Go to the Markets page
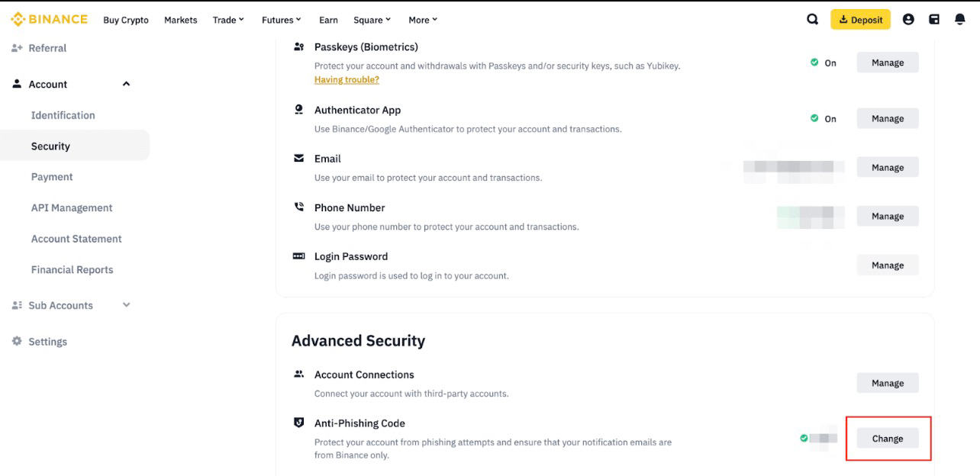980x476 pixels. tap(181, 20)
